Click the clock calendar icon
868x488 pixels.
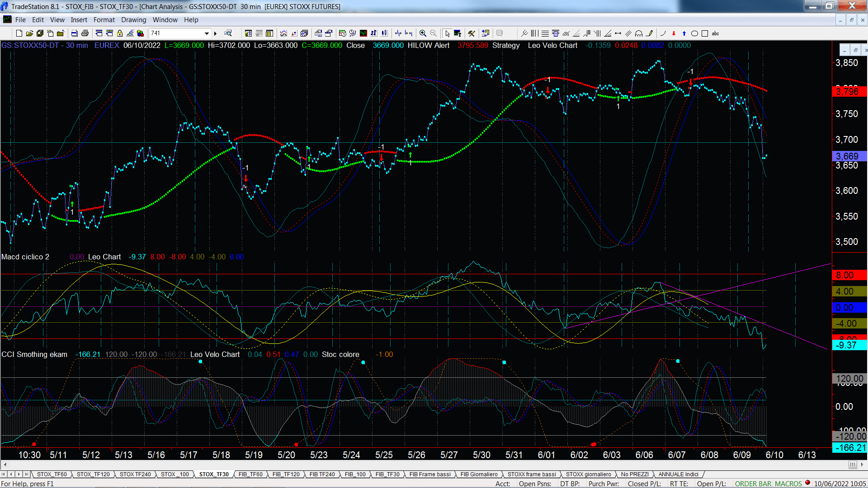click(342, 33)
